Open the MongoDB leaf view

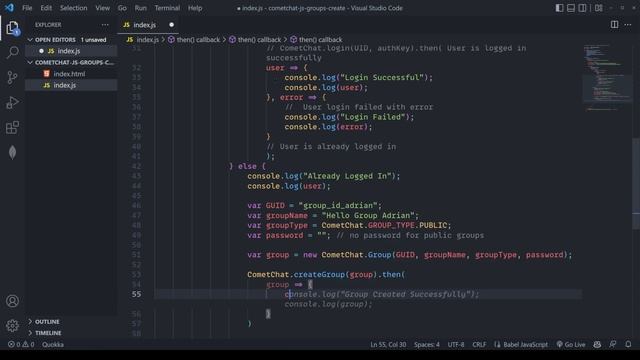[x=13, y=153]
